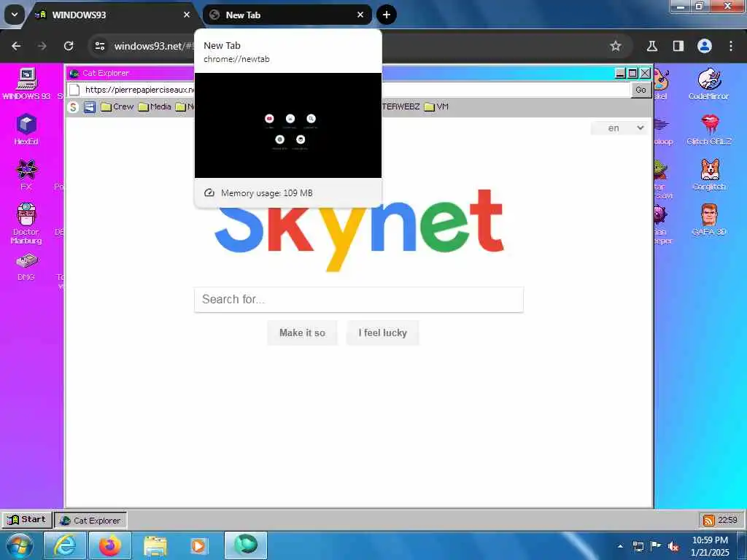Open Chrome Labs flask icon
The image size is (747, 560).
652,46
